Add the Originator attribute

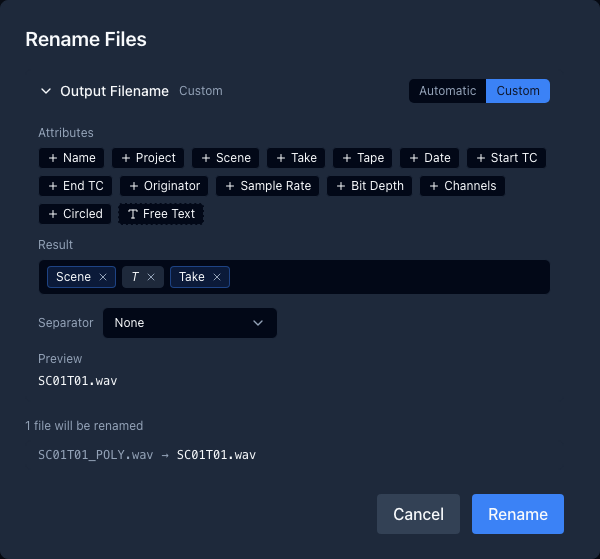point(164,186)
